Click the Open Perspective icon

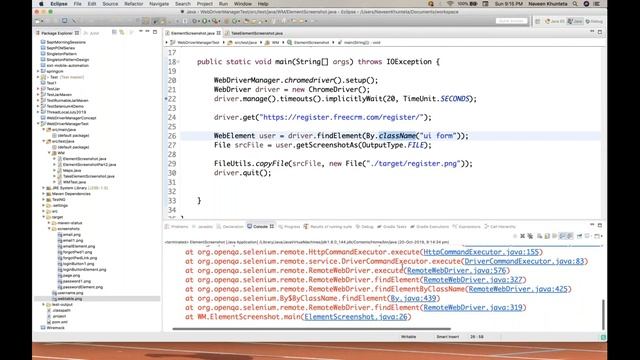click(x=538, y=21)
